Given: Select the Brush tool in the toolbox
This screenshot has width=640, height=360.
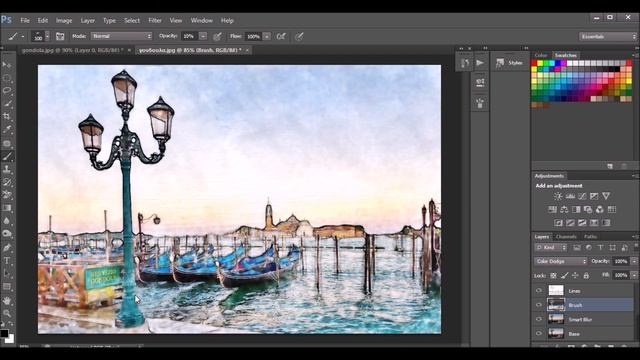Looking at the screenshot, I should 7,156.
